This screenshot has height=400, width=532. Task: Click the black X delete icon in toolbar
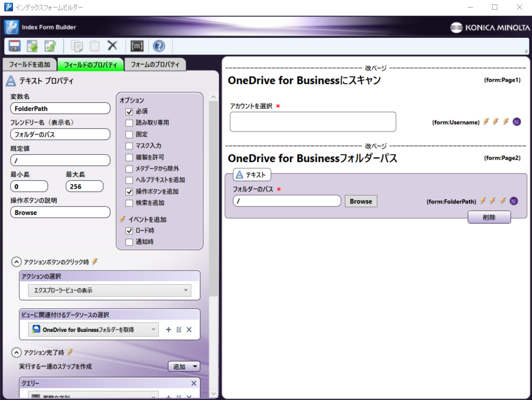point(112,45)
